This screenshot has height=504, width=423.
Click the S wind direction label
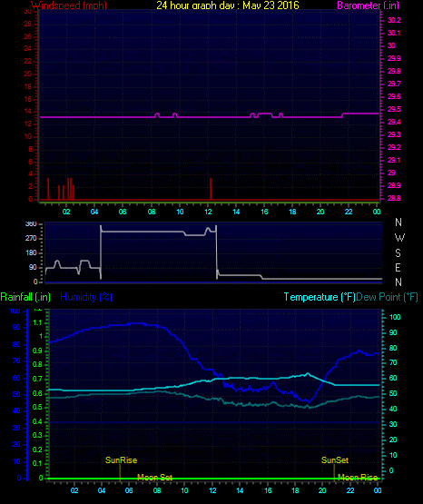[x=398, y=253]
